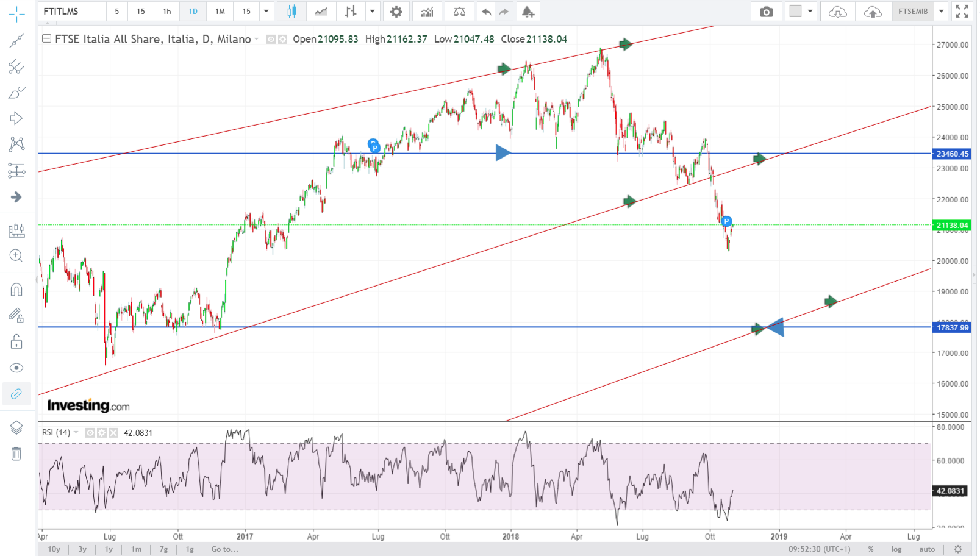Save chart layout to cloud

(x=873, y=12)
